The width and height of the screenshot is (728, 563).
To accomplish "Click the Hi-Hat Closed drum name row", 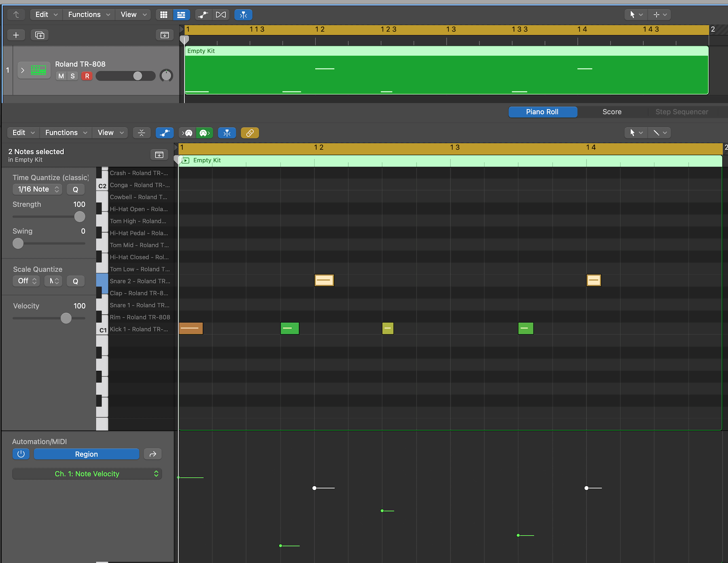I will click(140, 257).
